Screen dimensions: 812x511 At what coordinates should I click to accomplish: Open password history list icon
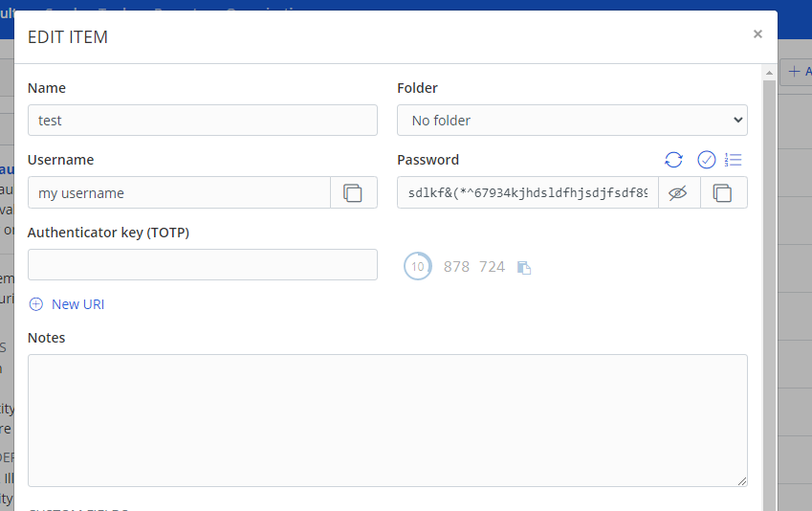734,160
